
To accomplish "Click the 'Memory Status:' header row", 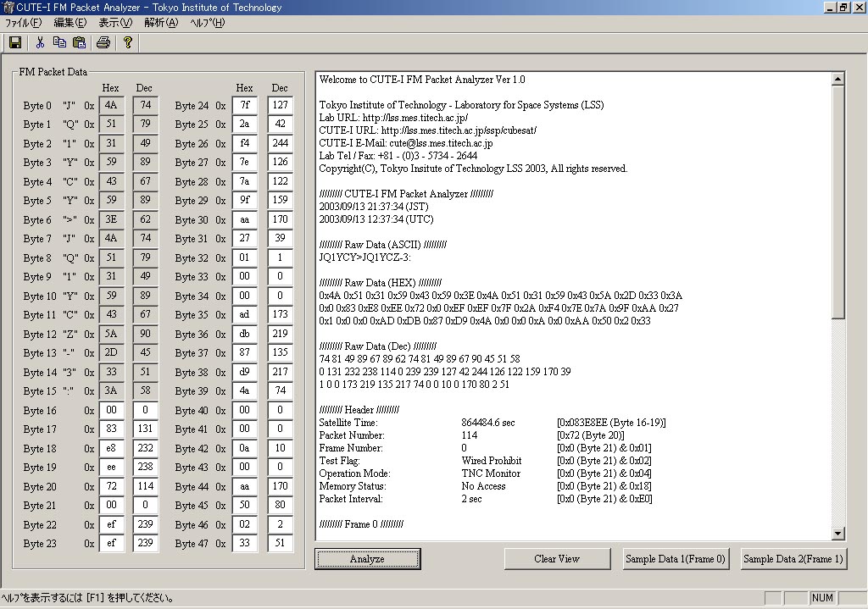I will (486, 487).
